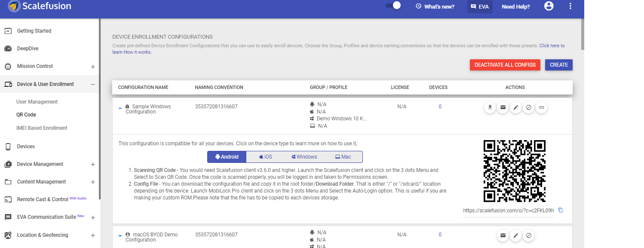Click the EVA Communication Suite chat icon
The height and width of the screenshot is (248, 644).
coord(8,217)
